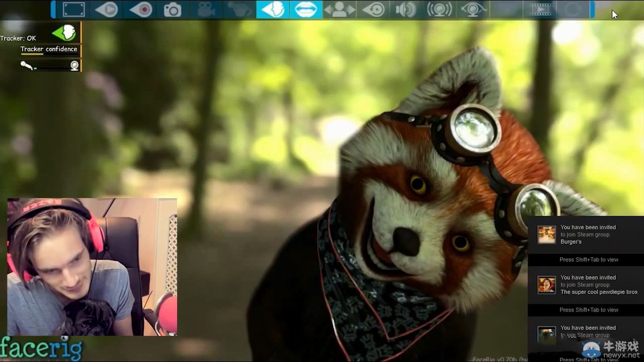Click the "Tracker confidence" label
This screenshot has width=644, height=362.
pos(49,49)
